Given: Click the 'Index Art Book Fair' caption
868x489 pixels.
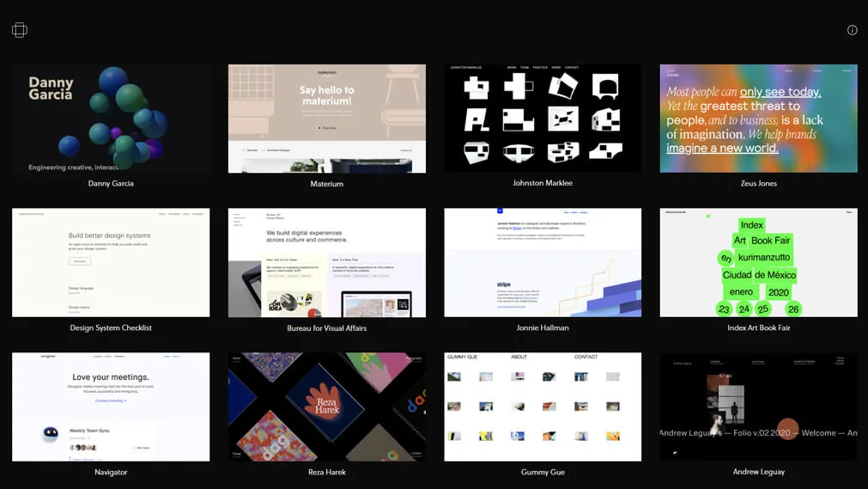Looking at the screenshot, I should point(758,327).
